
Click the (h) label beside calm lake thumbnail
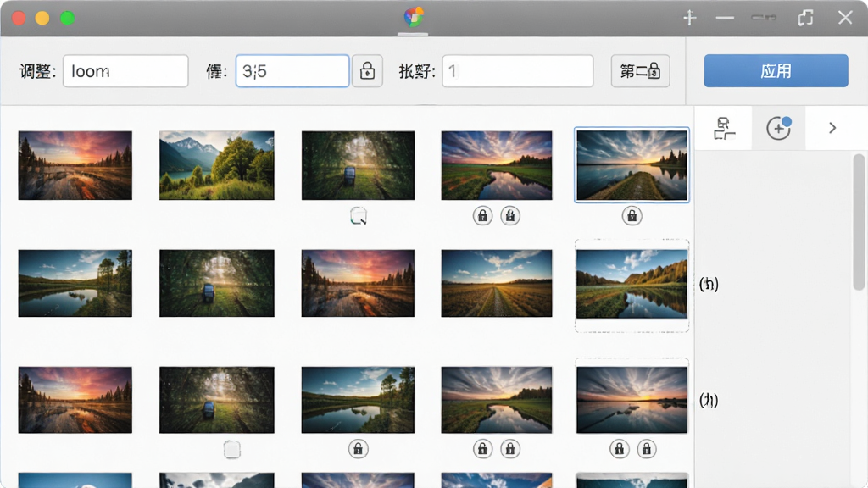709,400
